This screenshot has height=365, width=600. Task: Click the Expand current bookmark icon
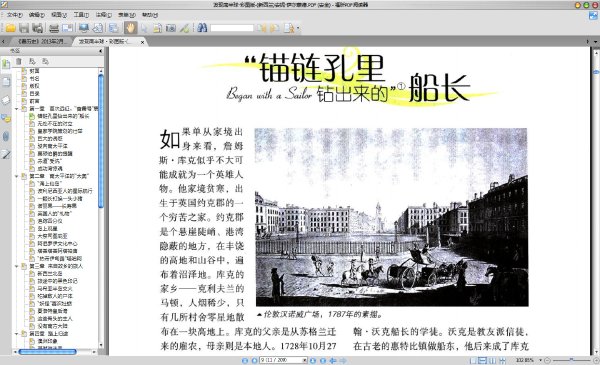(x=32, y=61)
